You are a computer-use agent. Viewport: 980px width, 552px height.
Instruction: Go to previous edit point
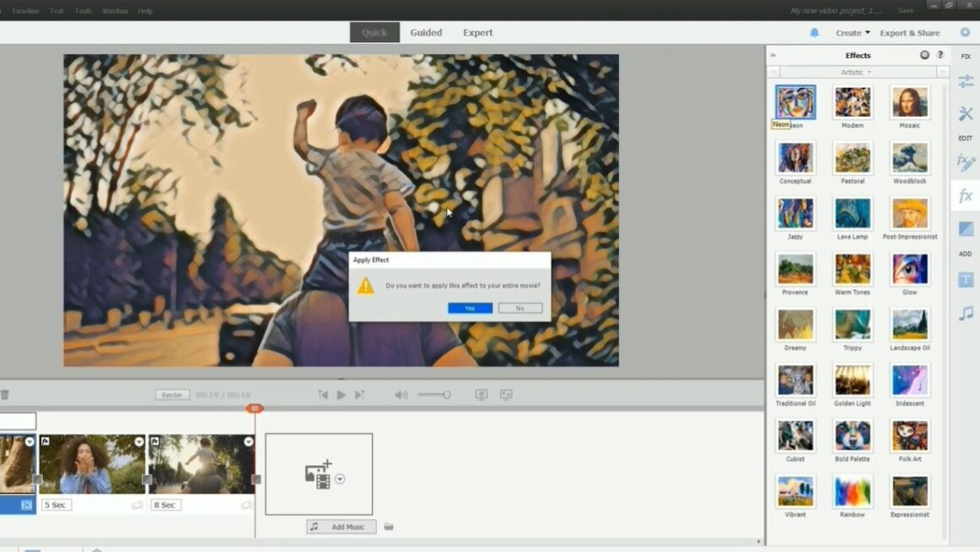[323, 395]
